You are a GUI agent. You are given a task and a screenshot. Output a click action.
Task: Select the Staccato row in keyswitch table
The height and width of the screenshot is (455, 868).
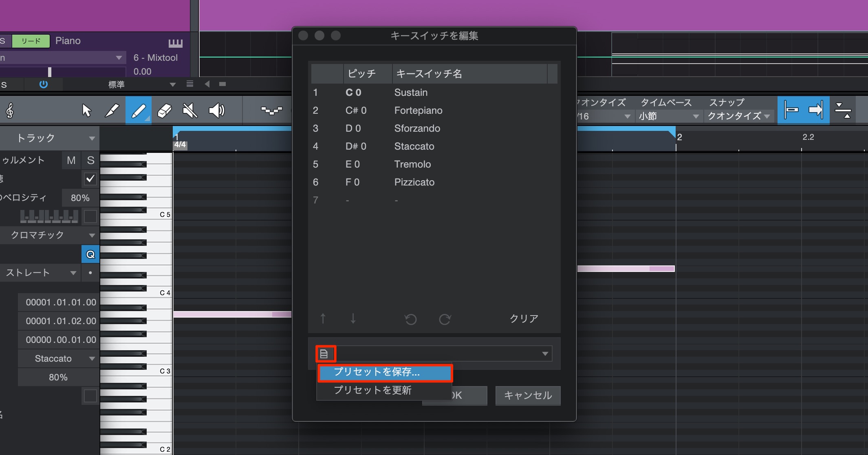click(x=434, y=146)
